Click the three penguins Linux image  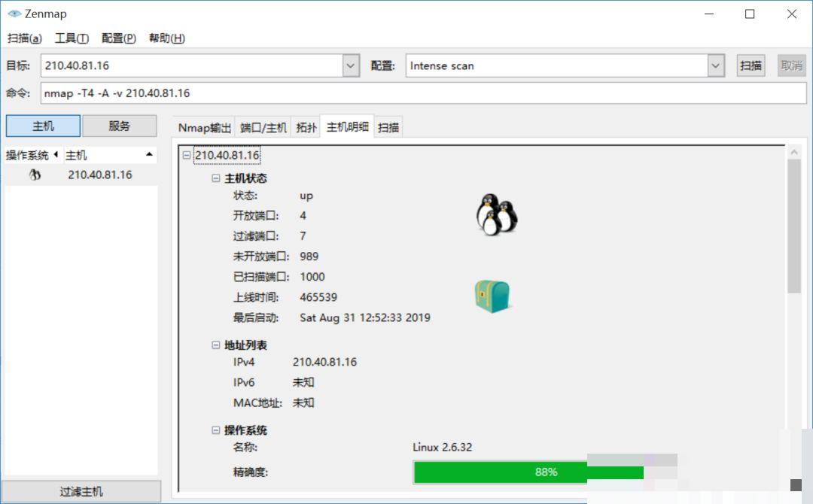click(x=497, y=214)
